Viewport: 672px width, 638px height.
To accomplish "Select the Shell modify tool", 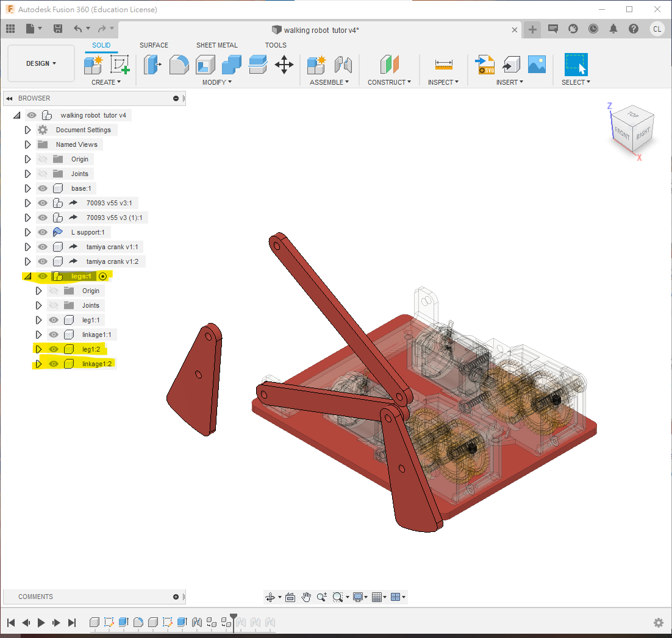I will pyautogui.click(x=206, y=64).
